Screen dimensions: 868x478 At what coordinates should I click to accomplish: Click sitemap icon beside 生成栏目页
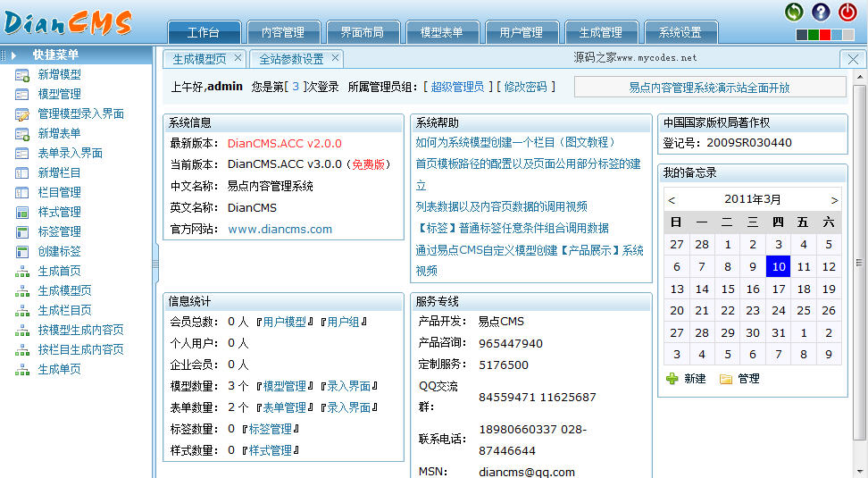pyautogui.click(x=22, y=311)
